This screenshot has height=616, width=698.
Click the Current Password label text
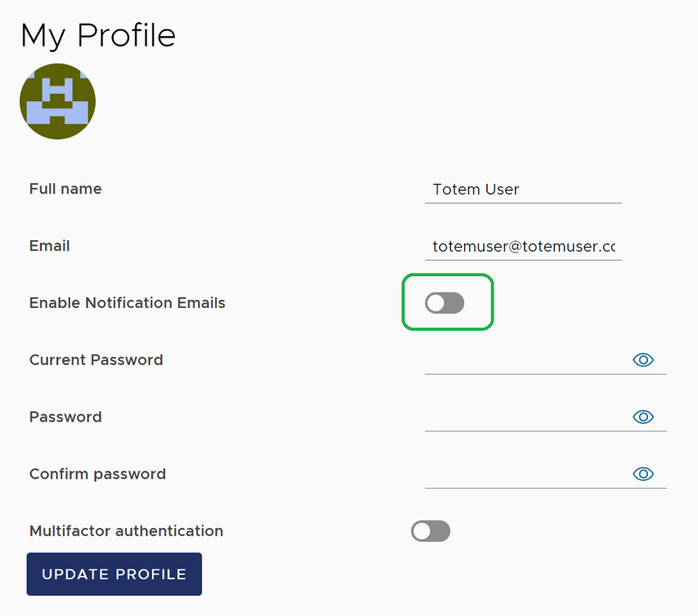coord(96,360)
